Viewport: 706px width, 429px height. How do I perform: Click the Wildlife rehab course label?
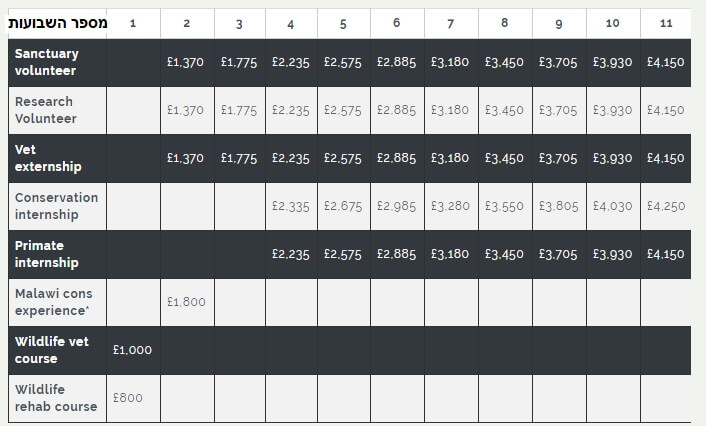pos(56,398)
